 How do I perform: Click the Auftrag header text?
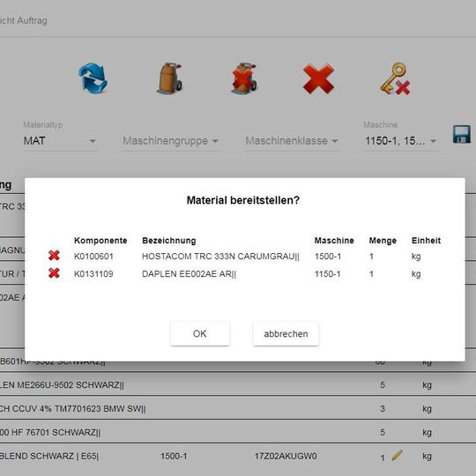tap(32, 20)
